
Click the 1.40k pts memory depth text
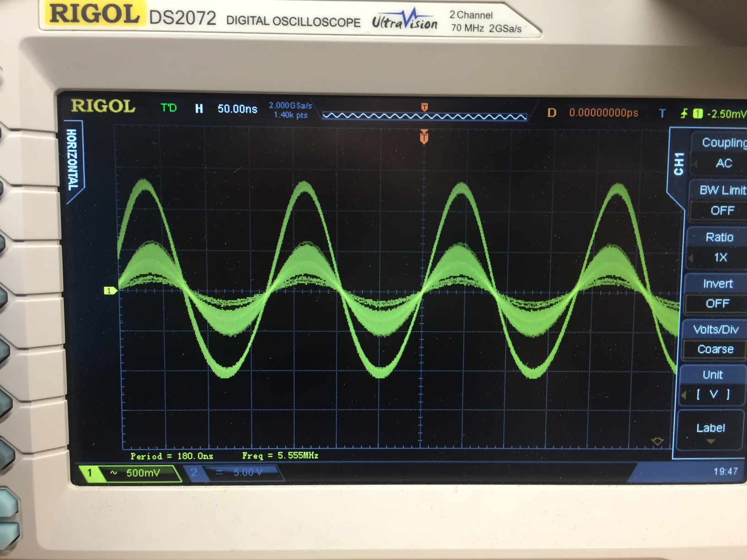291,115
